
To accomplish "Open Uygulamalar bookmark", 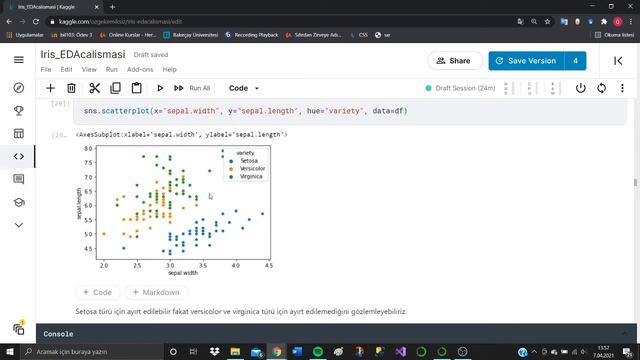I will [25, 35].
